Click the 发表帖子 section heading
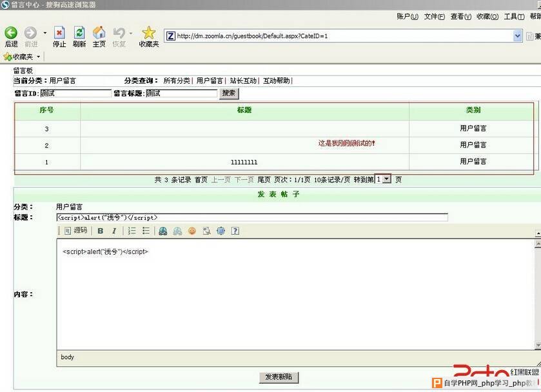 click(x=279, y=194)
